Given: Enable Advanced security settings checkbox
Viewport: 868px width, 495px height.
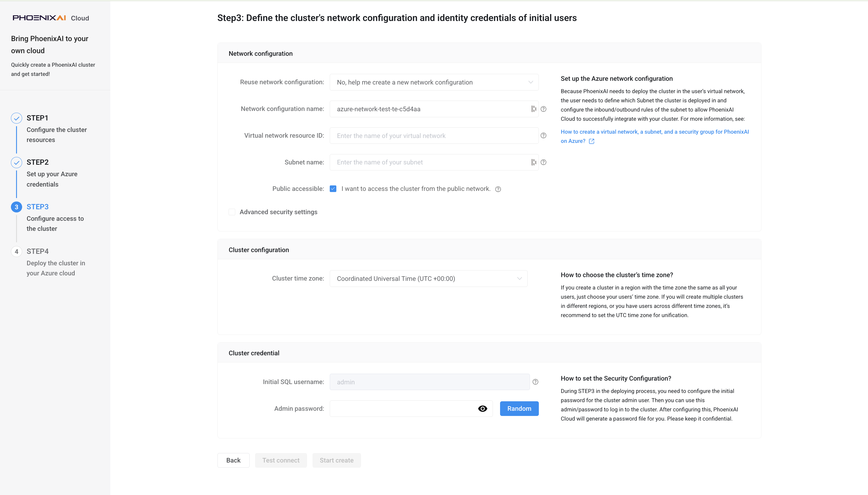Looking at the screenshot, I should coord(232,212).
